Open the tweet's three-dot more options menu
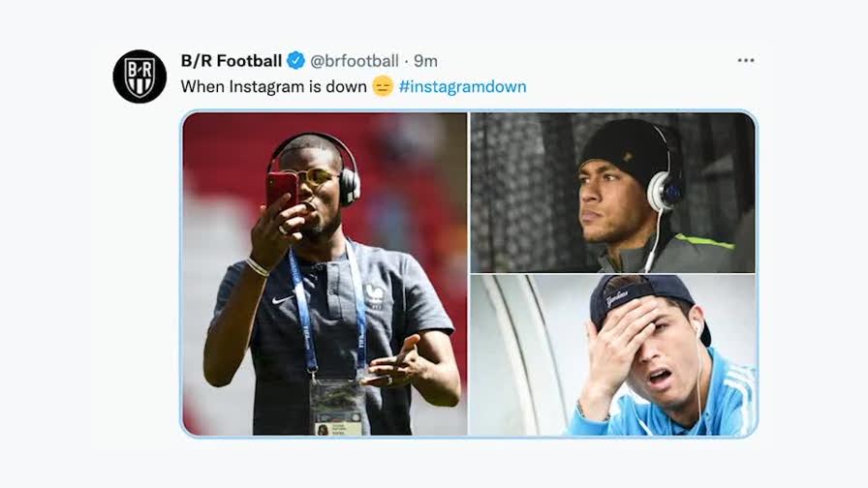 click(x=745, y=60)
